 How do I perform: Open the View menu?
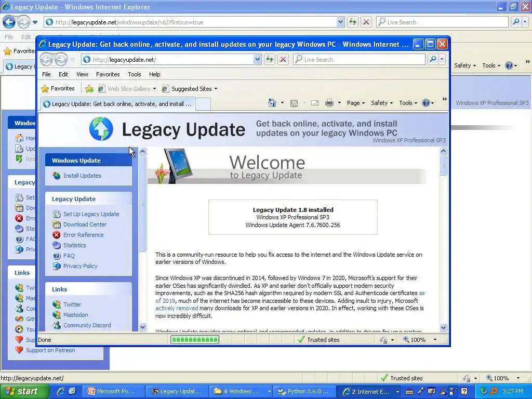coord(82,74)
